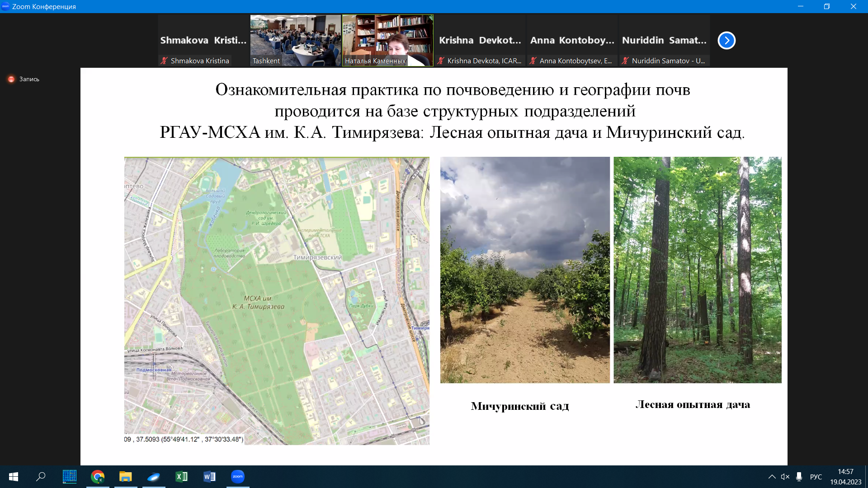Click the system tray microphone icon
Image resolution: width=868 pixels, height=488 pixels.
(799, 477)
